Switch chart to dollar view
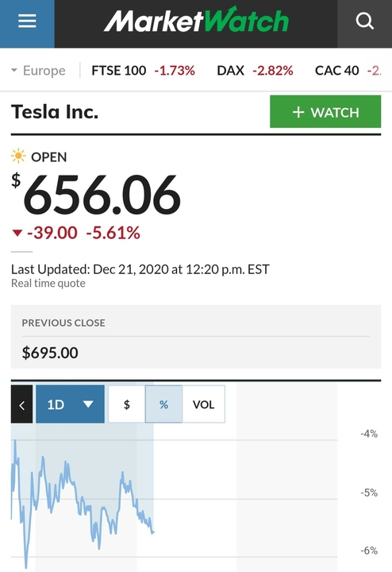 (x=127, y=404)
